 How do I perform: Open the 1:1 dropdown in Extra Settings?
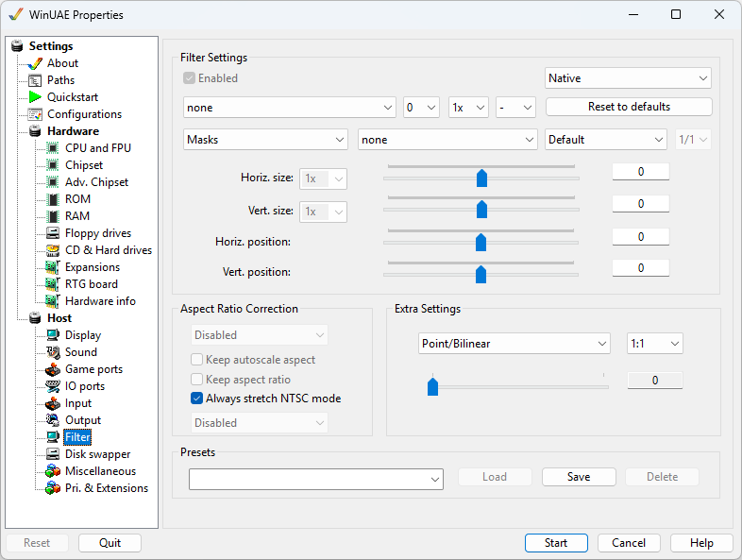tap(655, 344)
